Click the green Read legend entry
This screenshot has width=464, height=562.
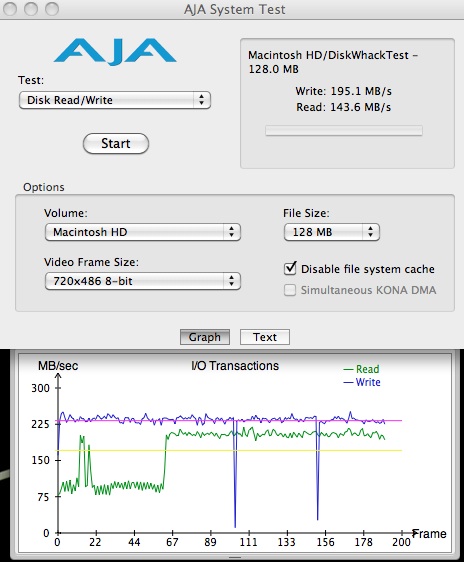[361, 369]
